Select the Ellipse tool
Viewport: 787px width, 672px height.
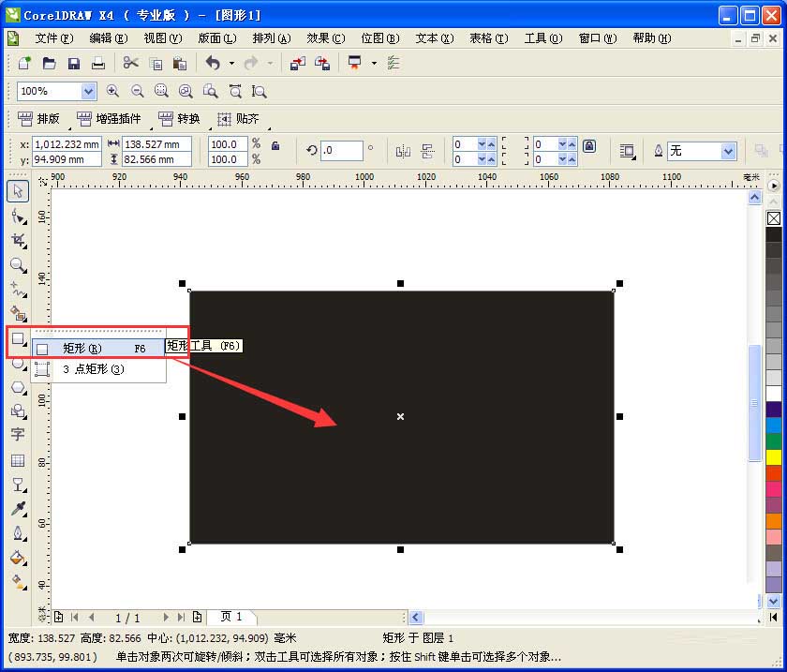[x=17, y=366]
